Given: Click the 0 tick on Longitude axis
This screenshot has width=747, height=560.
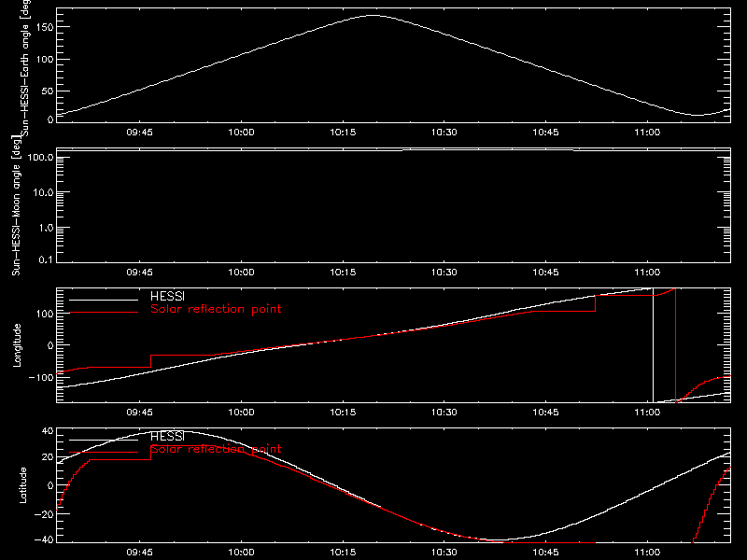Looking at the screenshot, I should (50, 345).
